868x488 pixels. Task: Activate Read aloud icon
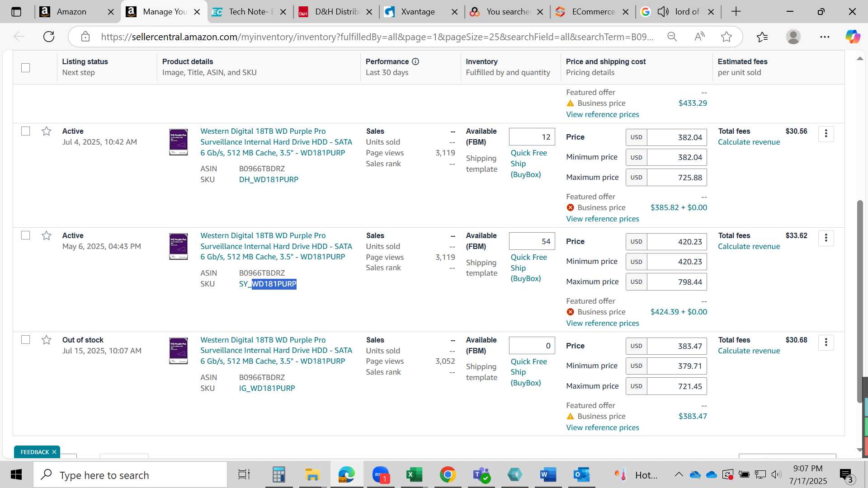coord(699,37)
